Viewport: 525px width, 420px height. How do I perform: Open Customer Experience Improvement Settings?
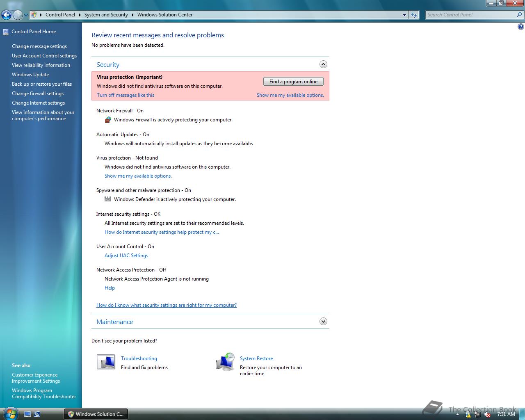point(36,378)
